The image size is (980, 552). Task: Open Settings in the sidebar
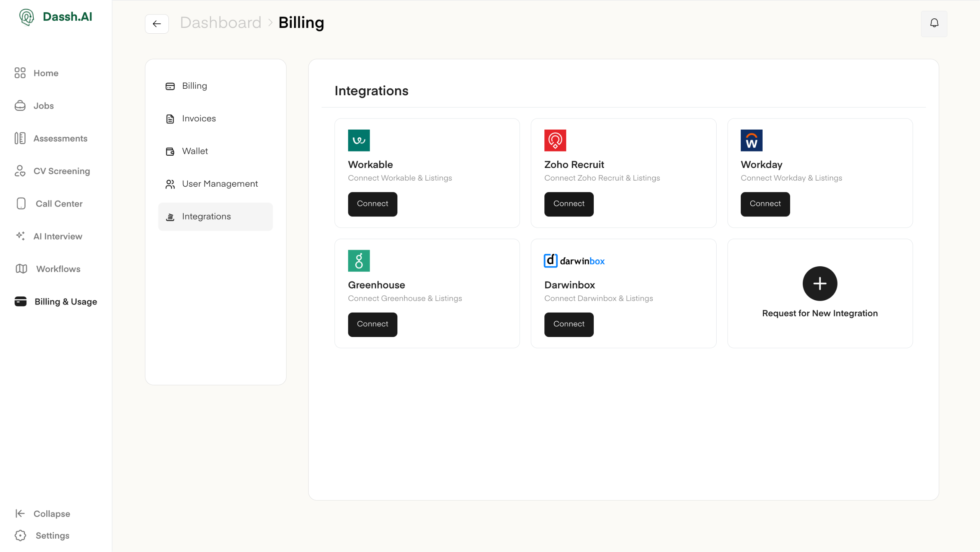(42, 535)
